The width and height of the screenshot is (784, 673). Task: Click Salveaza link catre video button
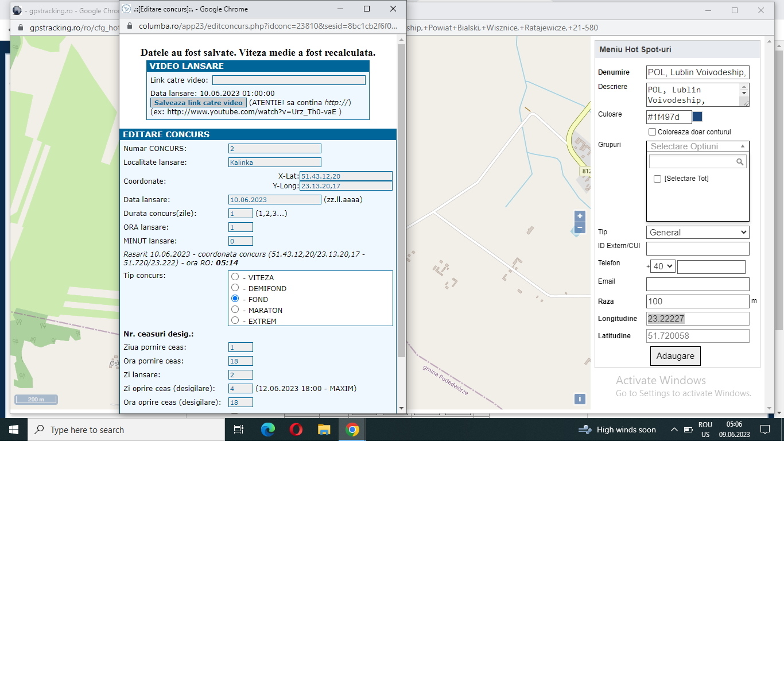coord(198,103)
